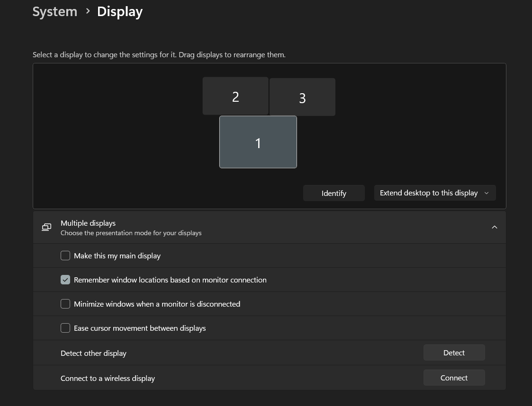Click the Detect button
Viewport: 532px width, 406px height.
(454, 353)
